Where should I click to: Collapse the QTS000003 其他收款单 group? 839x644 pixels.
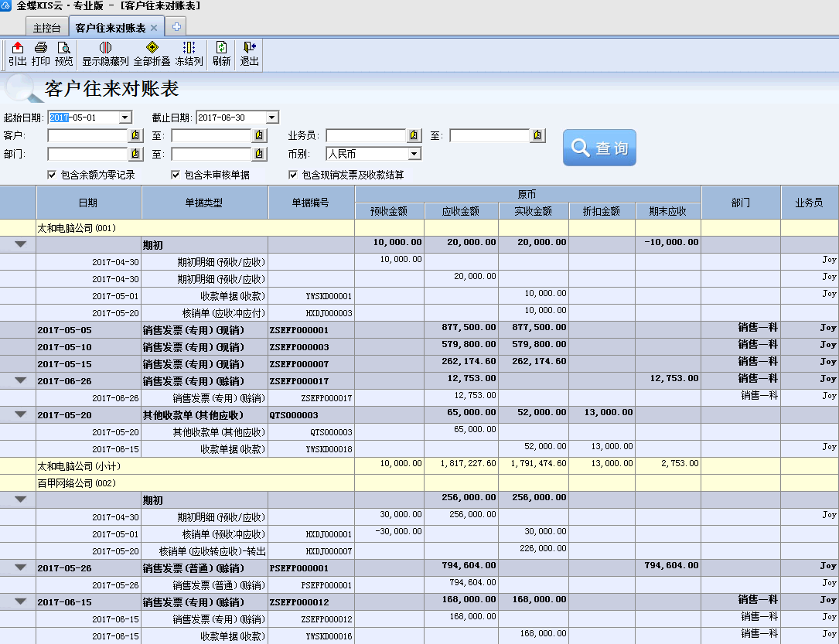pos(20,414)
